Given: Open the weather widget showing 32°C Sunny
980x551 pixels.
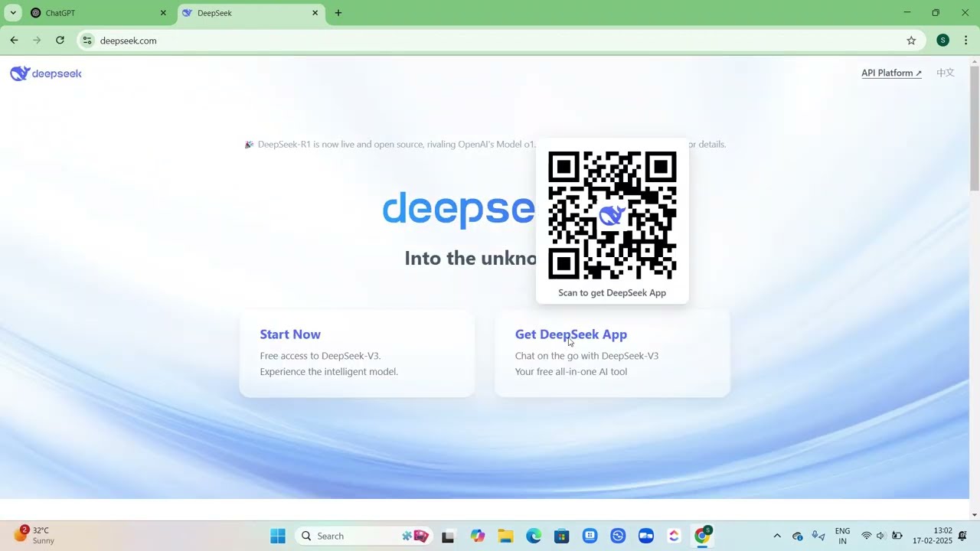Looking at the screenshot, I should point(34,536).
